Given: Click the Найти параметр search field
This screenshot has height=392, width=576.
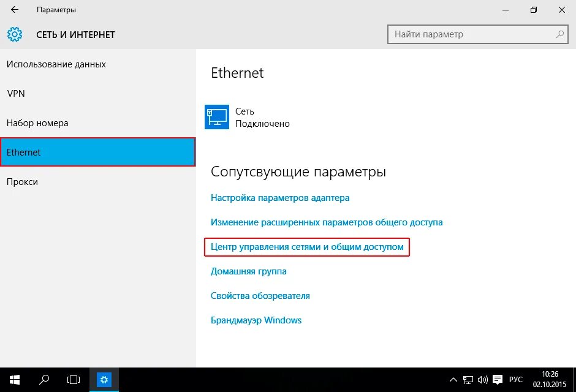Looking at the screenshot, I should pyautogui.click(x=478, y=34).
